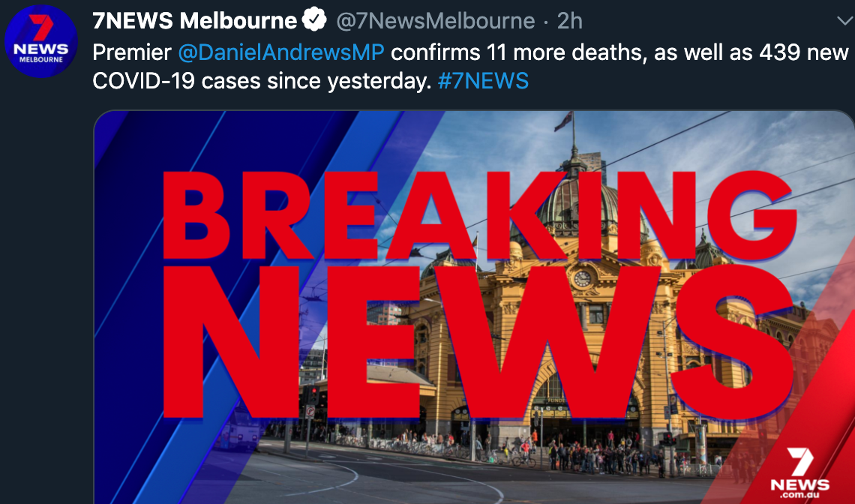Click the 7NEWS.com.au logo in the image corner

[x=799, y=472]
